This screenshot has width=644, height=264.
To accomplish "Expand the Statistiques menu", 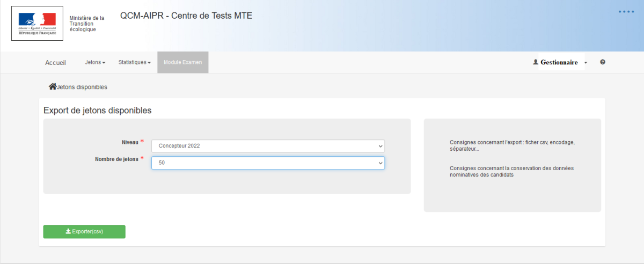I will pyautogui.click(x=134, y=62).
